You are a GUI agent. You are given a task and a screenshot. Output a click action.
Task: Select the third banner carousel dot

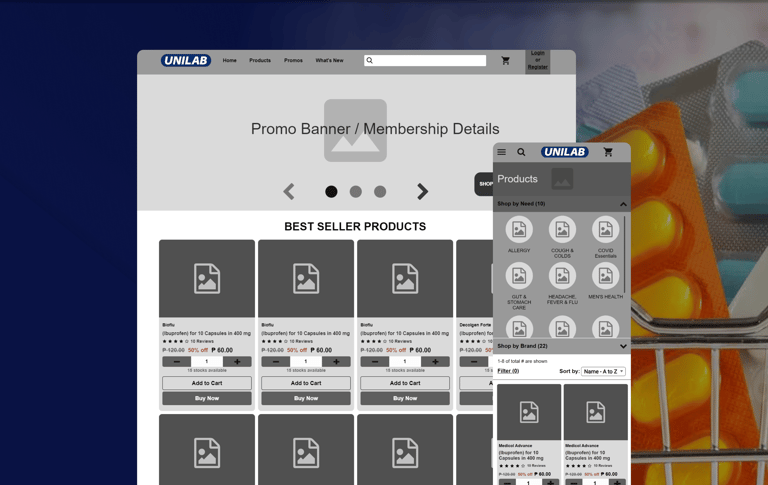click(x=380, y=192)
